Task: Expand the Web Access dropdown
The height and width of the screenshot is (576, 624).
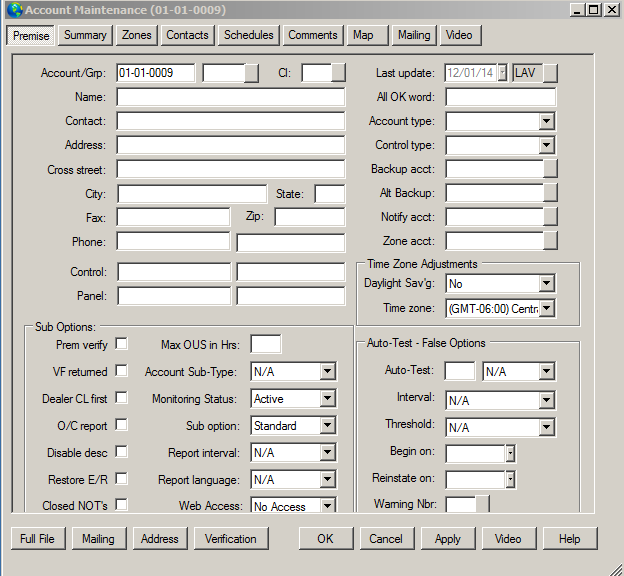Action: tap(327, 506)
